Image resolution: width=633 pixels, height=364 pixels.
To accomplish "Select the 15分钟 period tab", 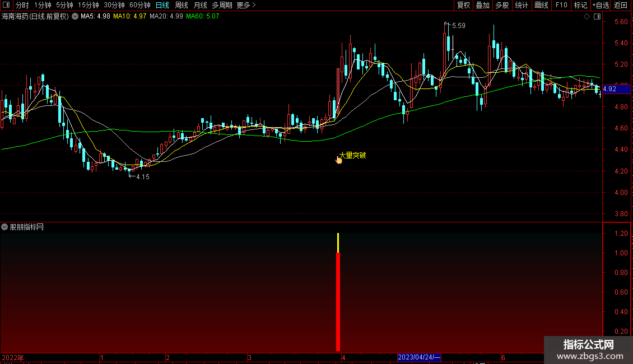I will [89, 5].
